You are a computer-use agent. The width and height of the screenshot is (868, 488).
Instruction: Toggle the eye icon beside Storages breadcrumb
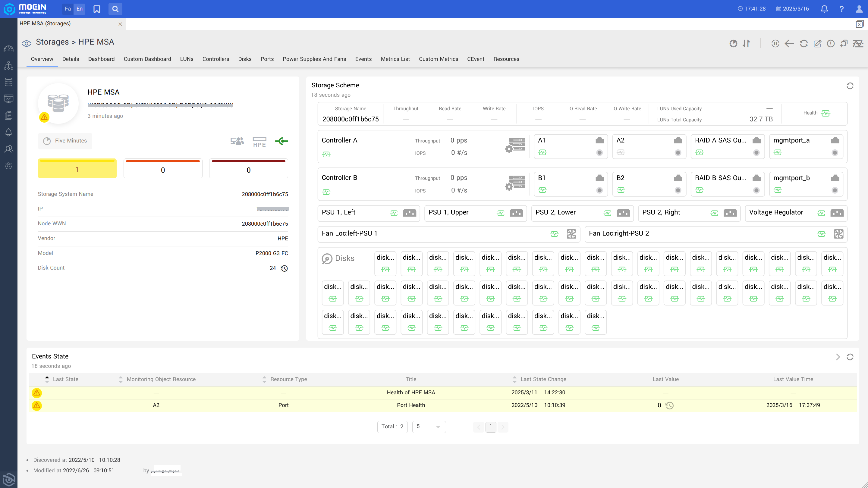point(26,43)
